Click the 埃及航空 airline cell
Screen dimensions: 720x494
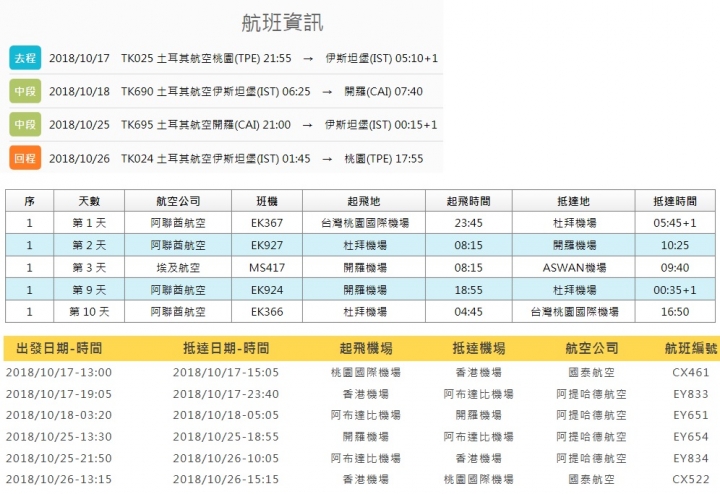click(x=178, y=268)
